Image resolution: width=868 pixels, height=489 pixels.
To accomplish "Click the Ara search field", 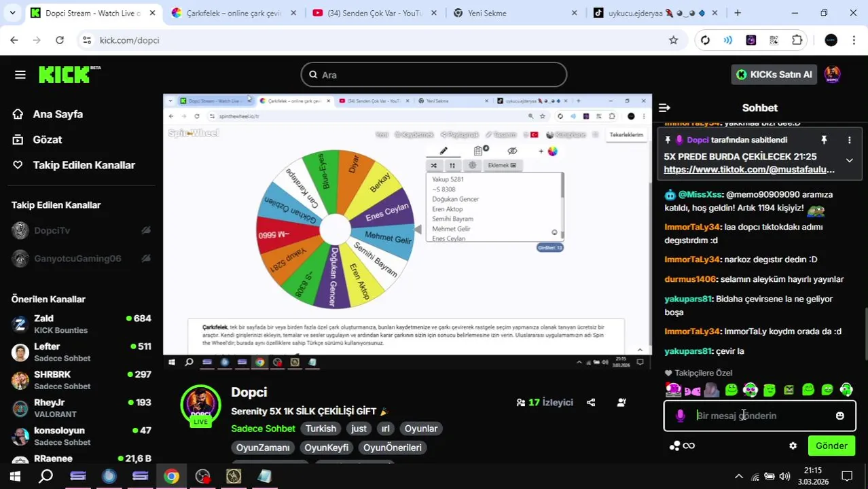I will (x=434, y=75).
